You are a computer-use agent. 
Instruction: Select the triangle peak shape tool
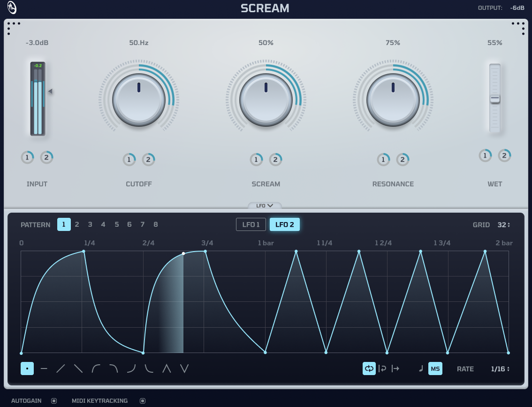[167, 369]
